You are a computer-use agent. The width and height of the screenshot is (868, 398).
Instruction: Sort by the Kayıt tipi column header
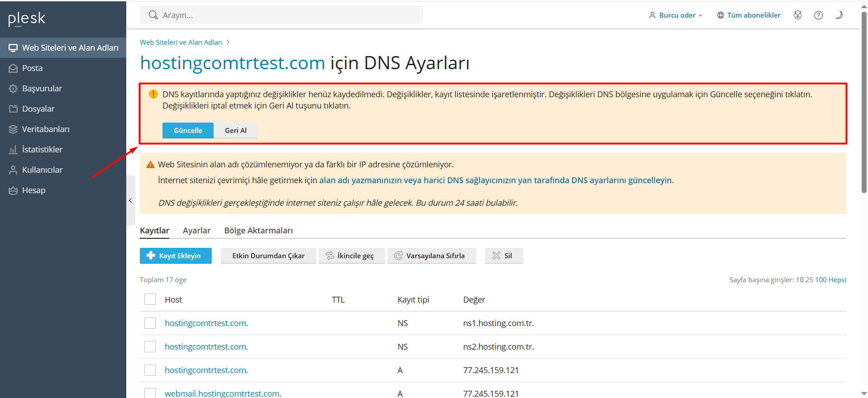click(x=413, y=299)
